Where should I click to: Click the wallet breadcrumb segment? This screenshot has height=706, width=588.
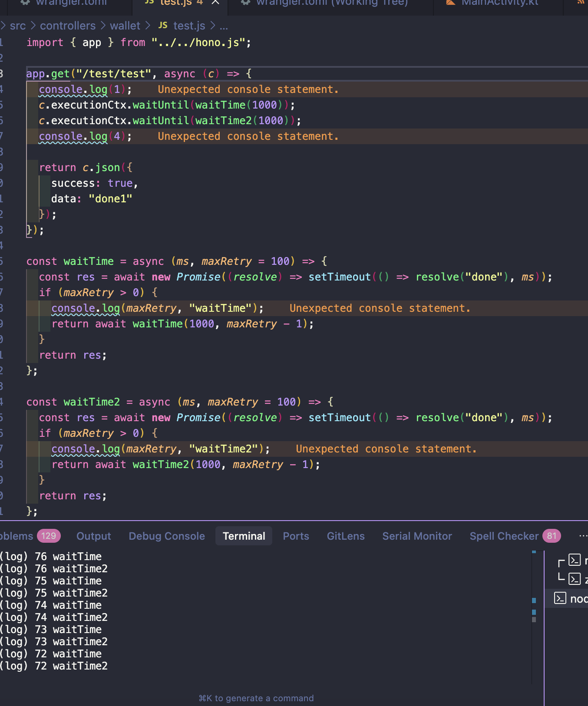tap(125, 26)
